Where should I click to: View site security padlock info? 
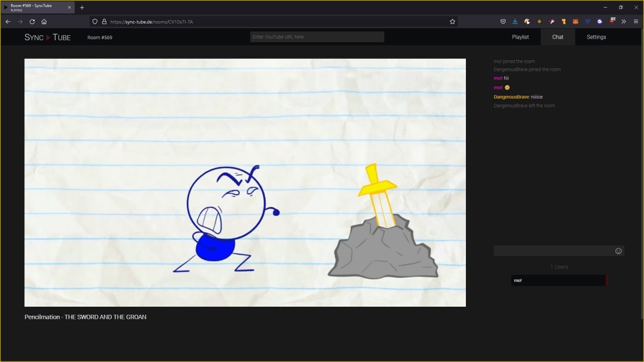click(104, 22)
